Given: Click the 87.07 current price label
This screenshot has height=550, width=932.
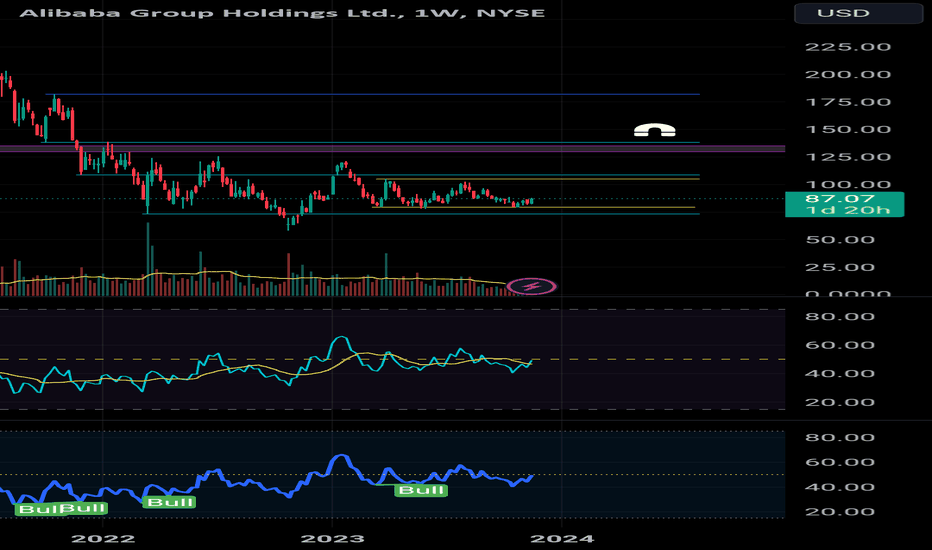Looking at the screenshot, I should point(839,199).
